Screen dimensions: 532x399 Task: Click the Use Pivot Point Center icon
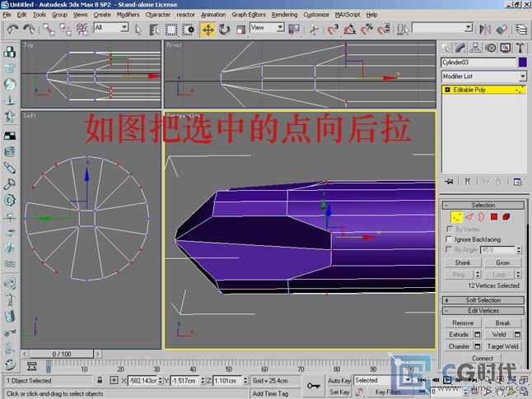click(294, 30)
